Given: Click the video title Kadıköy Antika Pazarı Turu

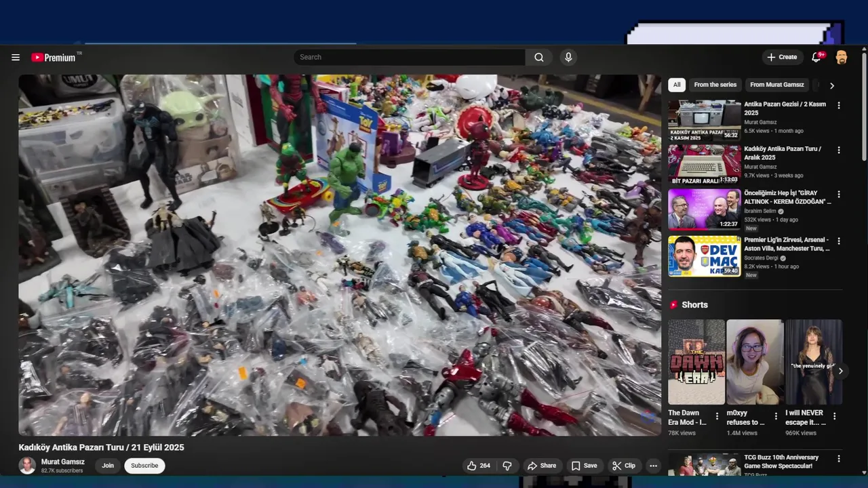Looking at the screenshot, I should (x=102, y=447).
